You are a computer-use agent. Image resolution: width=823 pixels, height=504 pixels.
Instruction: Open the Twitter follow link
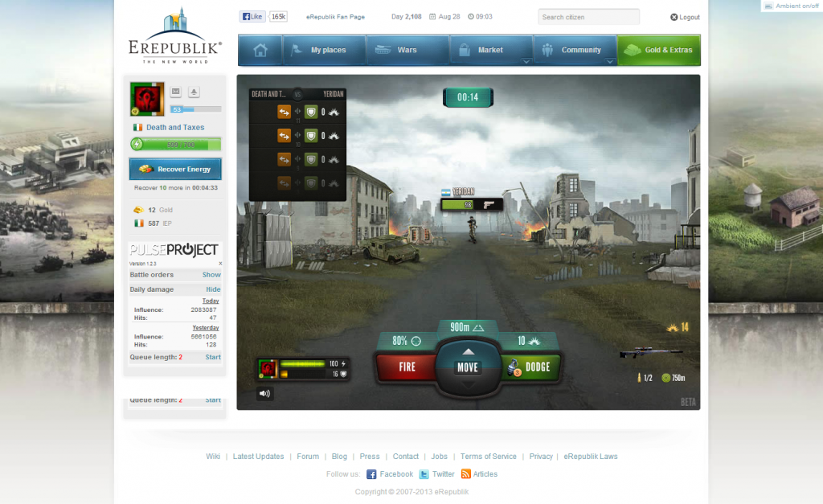pos(436,474)
